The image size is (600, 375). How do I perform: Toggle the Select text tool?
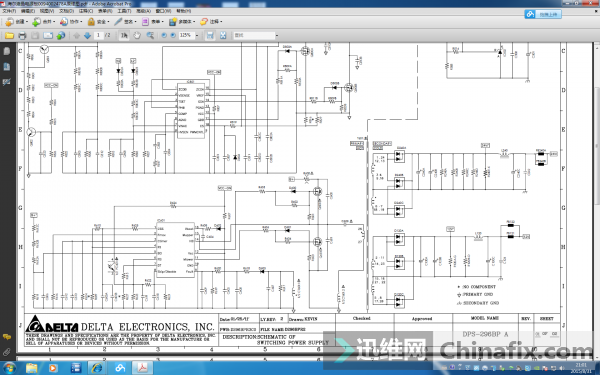pos(124,36)
